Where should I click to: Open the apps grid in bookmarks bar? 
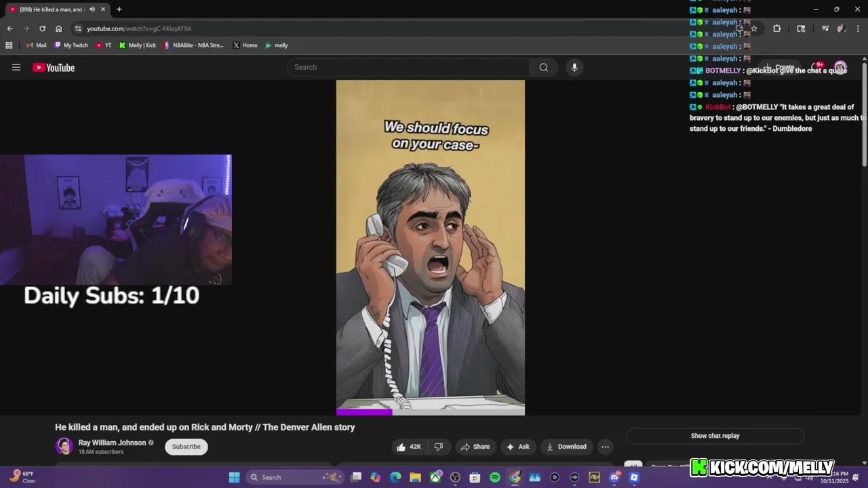click(9, 45)
